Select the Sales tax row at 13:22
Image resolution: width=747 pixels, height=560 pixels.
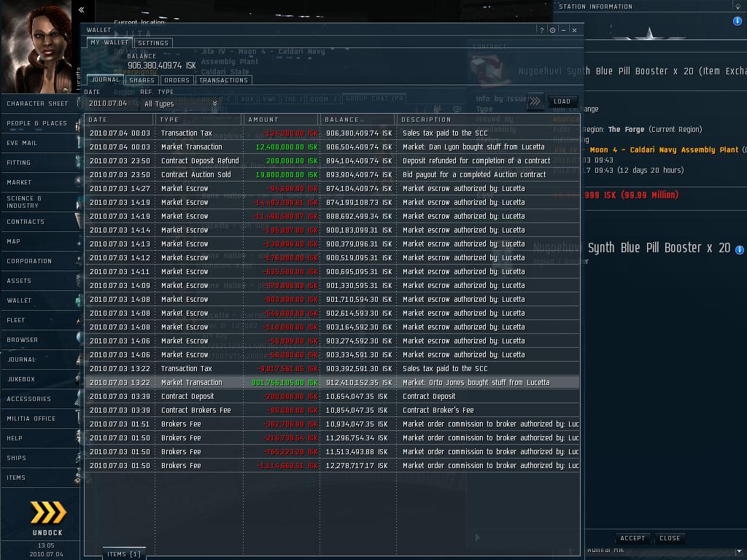tap(332, 368)
